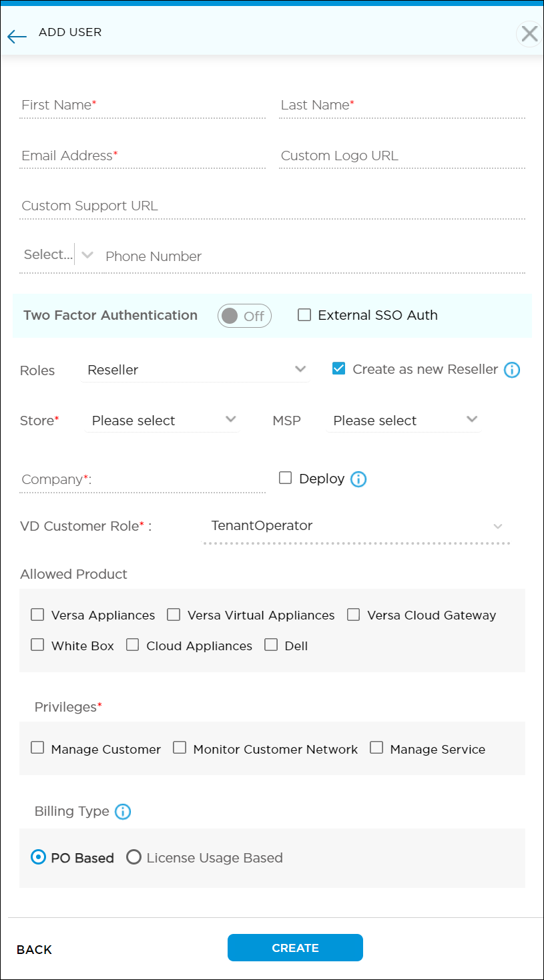The width and height of the screenshot is (544, 980).
Task: Open the info tooltip next to Create as new Reseller
Action: pos(512,369)
